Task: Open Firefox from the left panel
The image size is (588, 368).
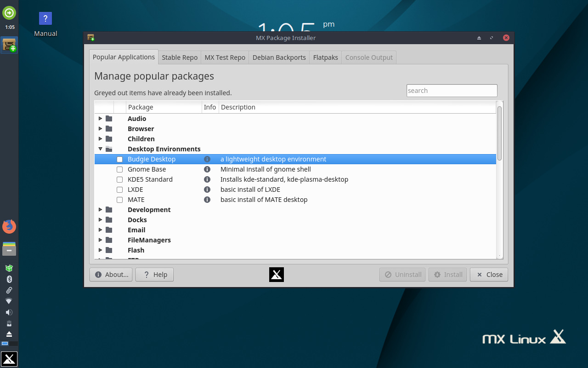Action: pos(9,226)
